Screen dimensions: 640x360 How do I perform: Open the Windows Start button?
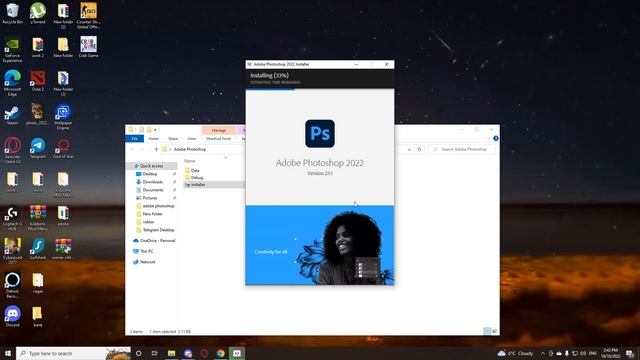(8, 353)
